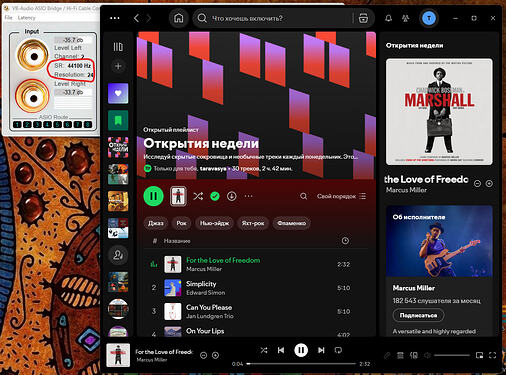Open the profile avatar 'T' menu
The image size is (506, 375).
click(x=429, y=18)
